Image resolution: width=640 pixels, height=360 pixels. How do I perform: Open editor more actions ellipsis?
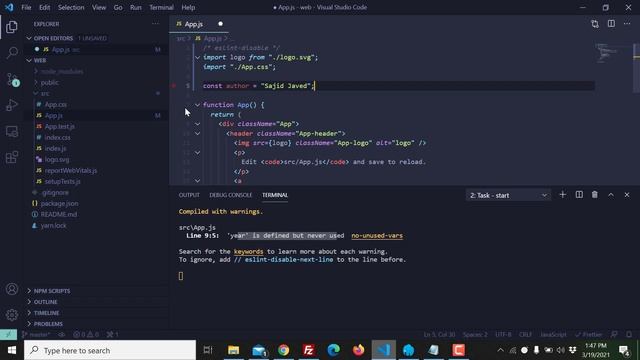[627, 24]
